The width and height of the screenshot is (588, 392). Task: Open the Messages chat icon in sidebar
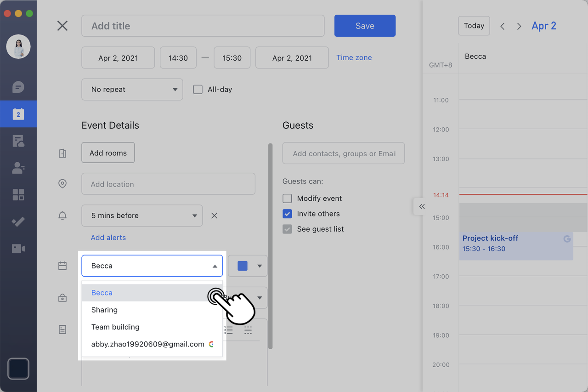click(18, 87)
